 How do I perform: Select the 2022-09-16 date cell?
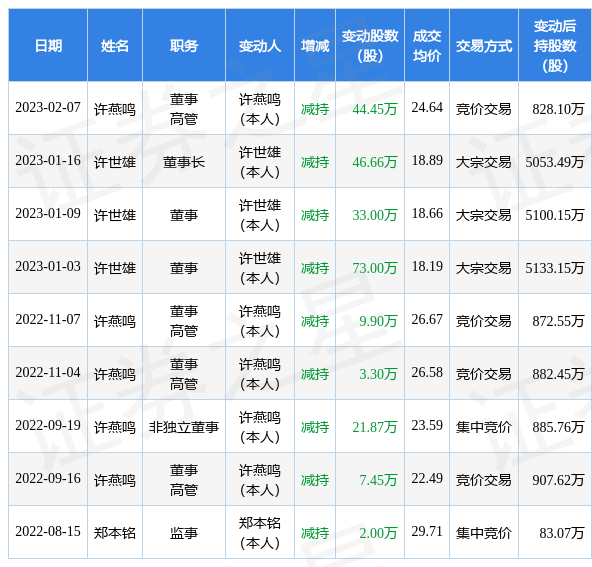coord(48,479)
